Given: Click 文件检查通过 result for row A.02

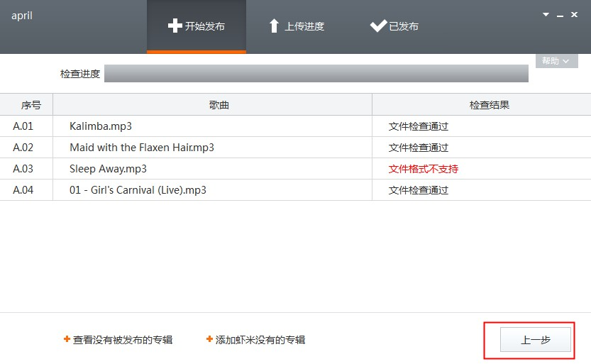Looking at the screenshot, I should pos(419,148).
